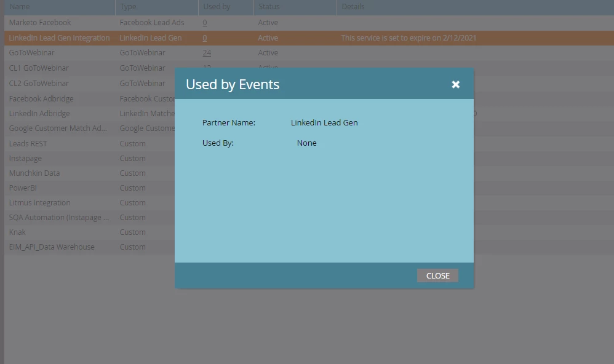Select the SQA Automation (Instapage ... row
The image size is (614, 364).
tap(59, 218)
